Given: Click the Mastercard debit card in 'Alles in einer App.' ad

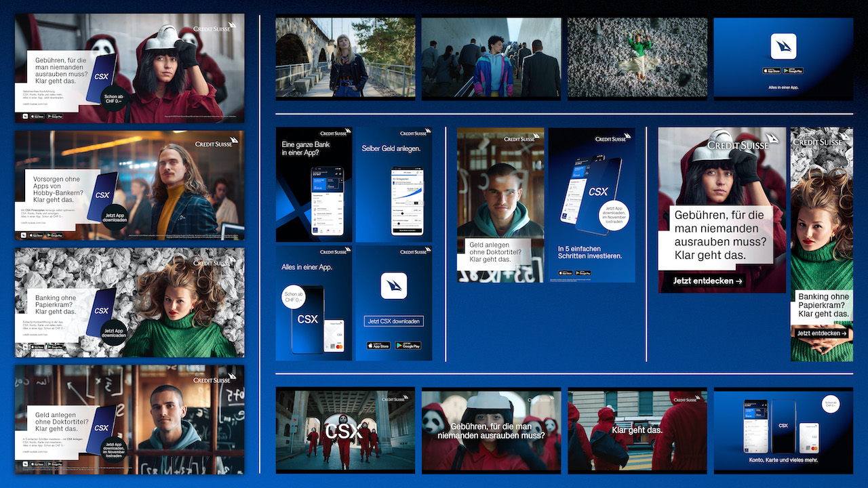Looking at the screenshot, I should point(334,336).
